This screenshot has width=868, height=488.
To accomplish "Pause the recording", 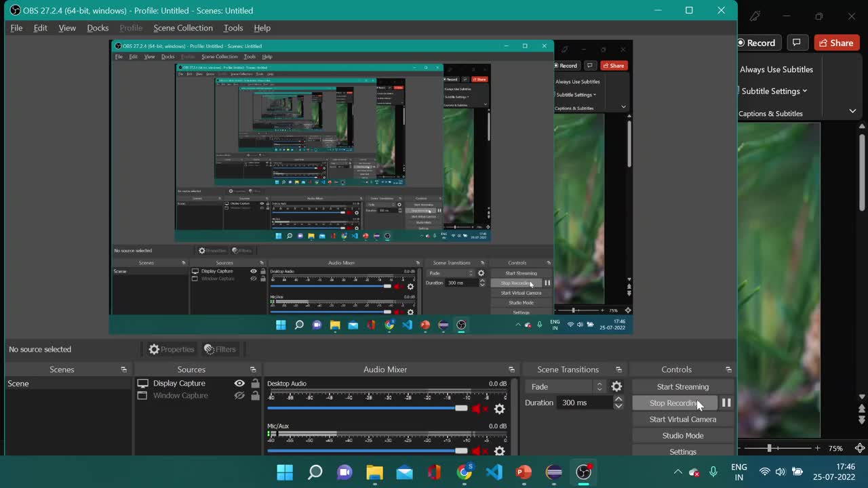I will (726, 403).
